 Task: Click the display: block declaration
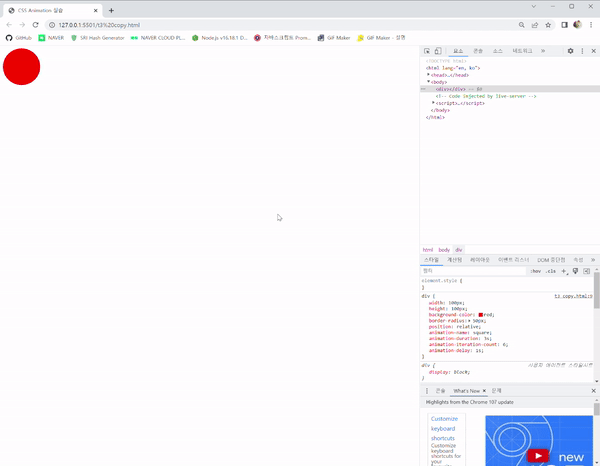449,372
